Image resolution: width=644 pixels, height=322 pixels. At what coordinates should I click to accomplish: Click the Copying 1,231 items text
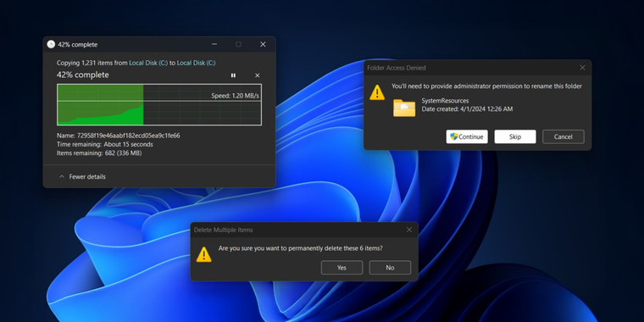tap(136, 63)
